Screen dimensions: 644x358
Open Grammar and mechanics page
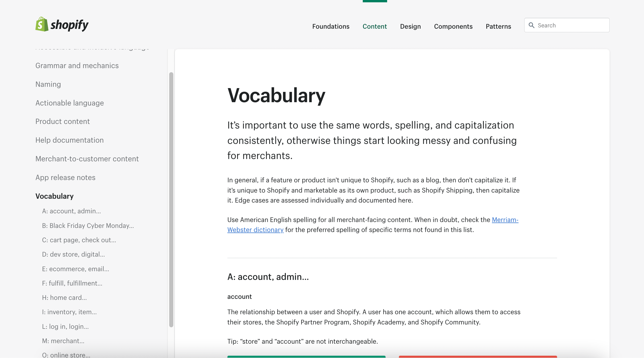(x=77, y=66)
